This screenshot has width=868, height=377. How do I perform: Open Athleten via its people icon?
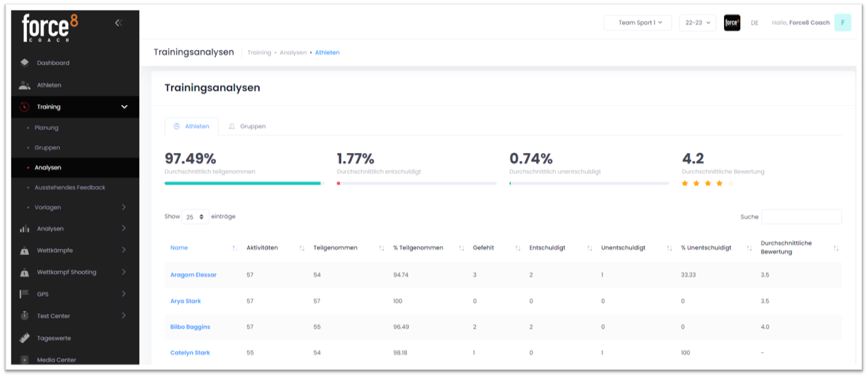click(x=24, y=85)
